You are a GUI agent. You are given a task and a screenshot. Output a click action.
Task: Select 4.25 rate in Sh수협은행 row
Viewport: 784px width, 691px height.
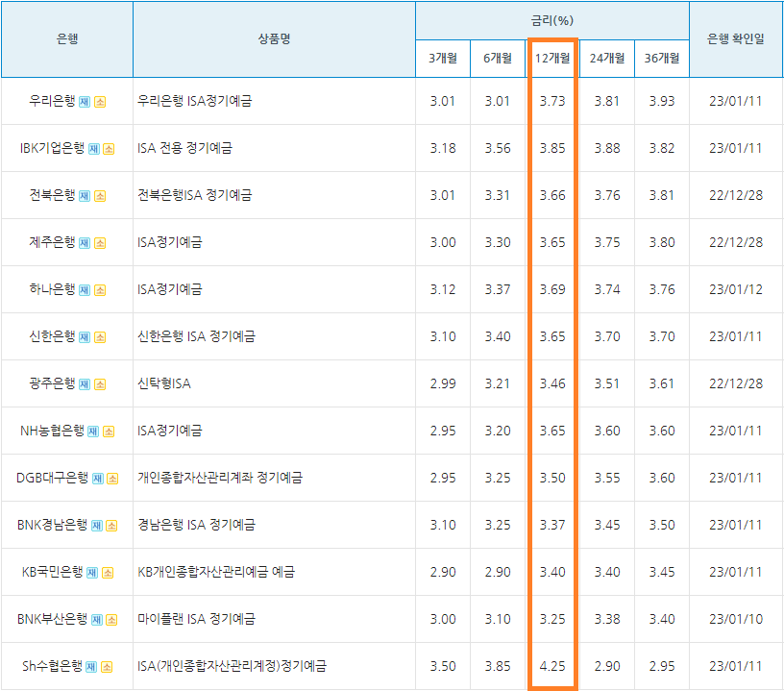(552, 667)
